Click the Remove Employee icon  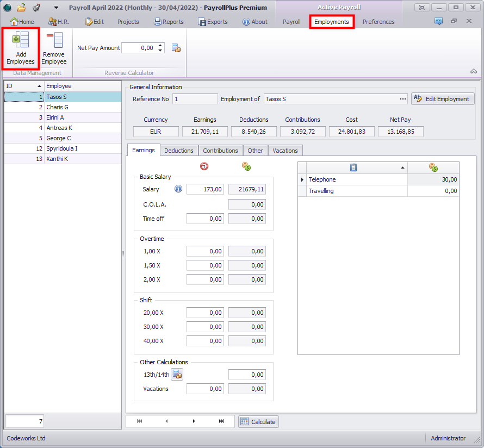[53, 48]
